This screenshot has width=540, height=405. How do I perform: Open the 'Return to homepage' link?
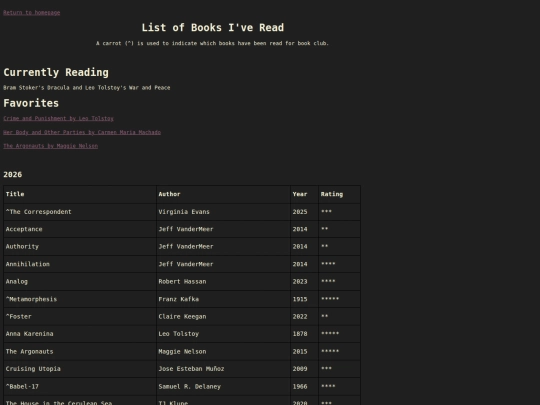(32, 13)
